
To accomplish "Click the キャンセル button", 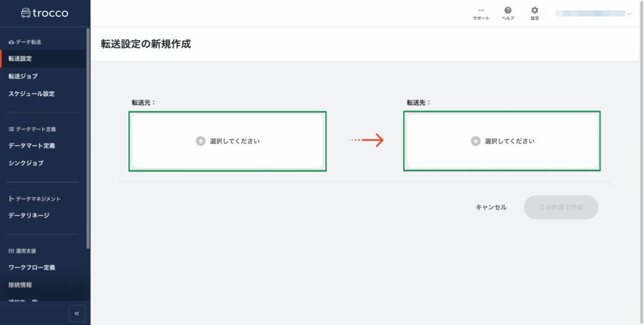I will pyautogui.click(x=491, y=207).
